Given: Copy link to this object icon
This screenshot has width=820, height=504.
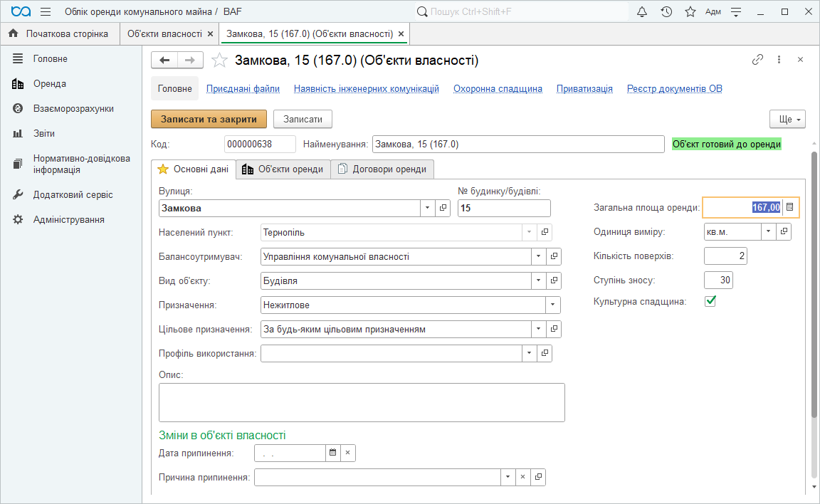Looking at the screenshot, I should click(x=757, y=60).
